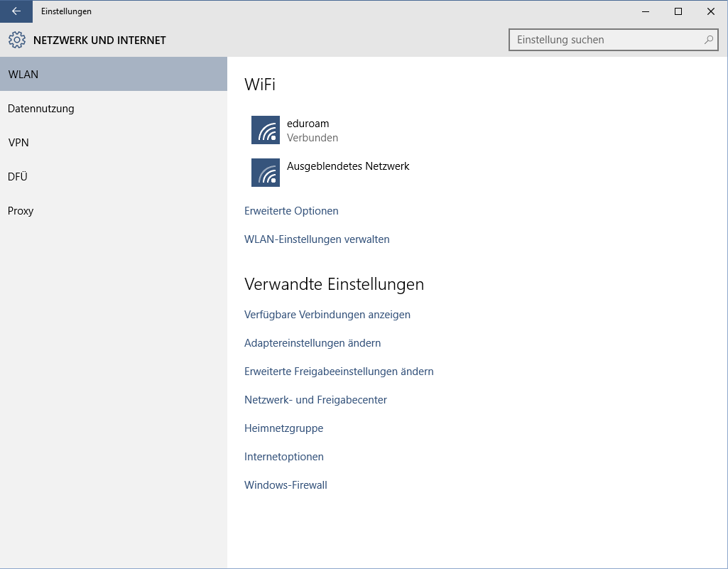This screenshot has height=569, width=728.
Task: Click the eduroam WiFi signal icon
Action: 266,130
